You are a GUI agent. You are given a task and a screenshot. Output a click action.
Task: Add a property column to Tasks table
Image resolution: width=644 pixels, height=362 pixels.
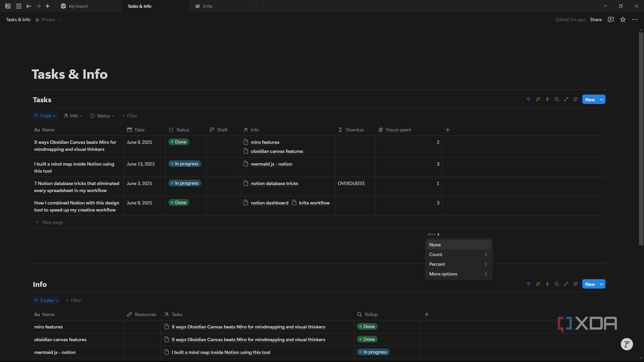[x=448, y=130]
